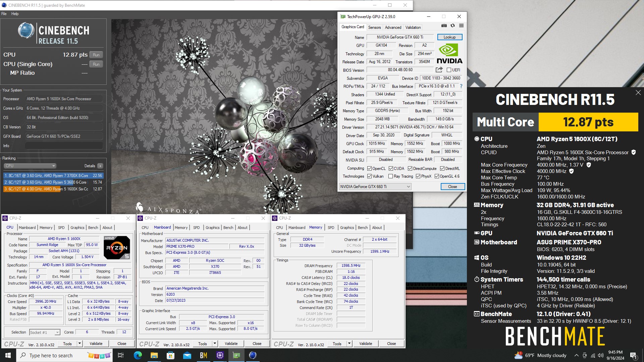Select Ryzen 5 3600 ranking entry

pyautogui.click(x=53, y=182)
